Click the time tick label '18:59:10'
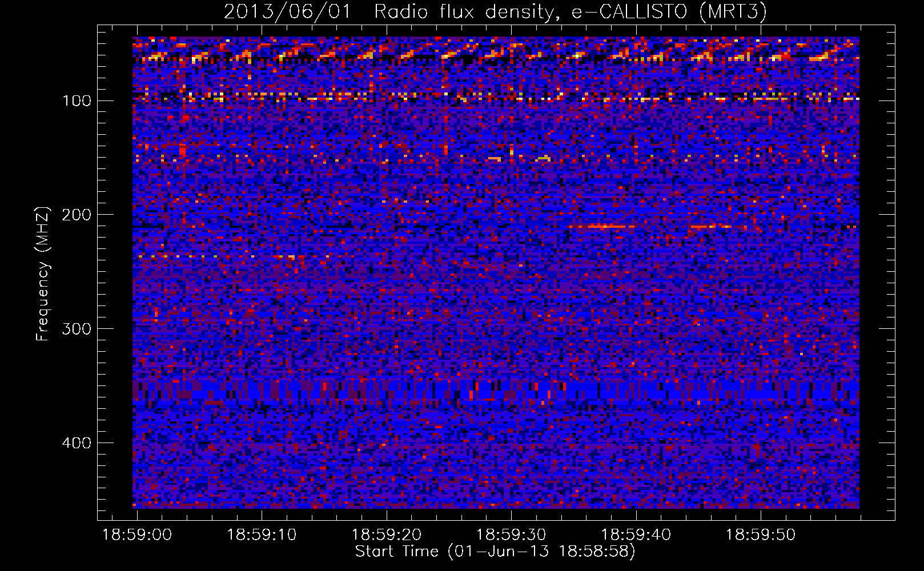924x571 pixels. click(x=262, y=535)
